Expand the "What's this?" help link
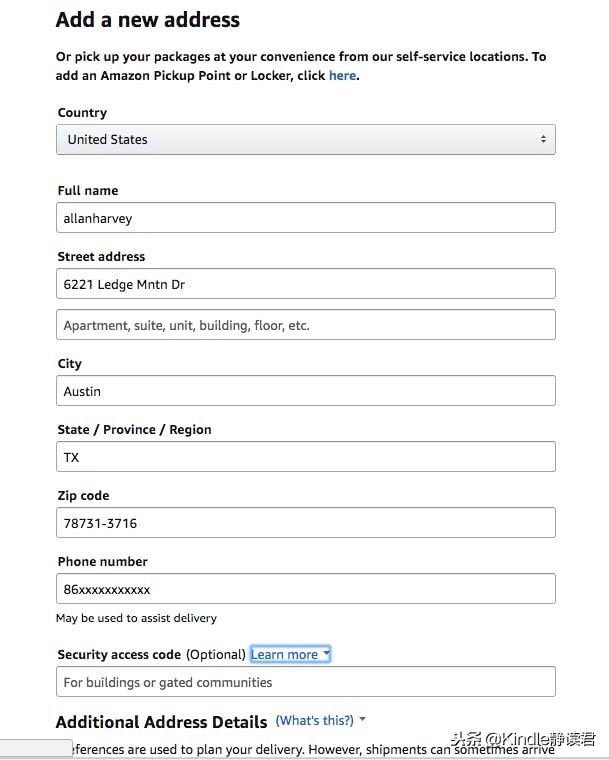This screenshot has height=760, width=609. coord(315,720)
